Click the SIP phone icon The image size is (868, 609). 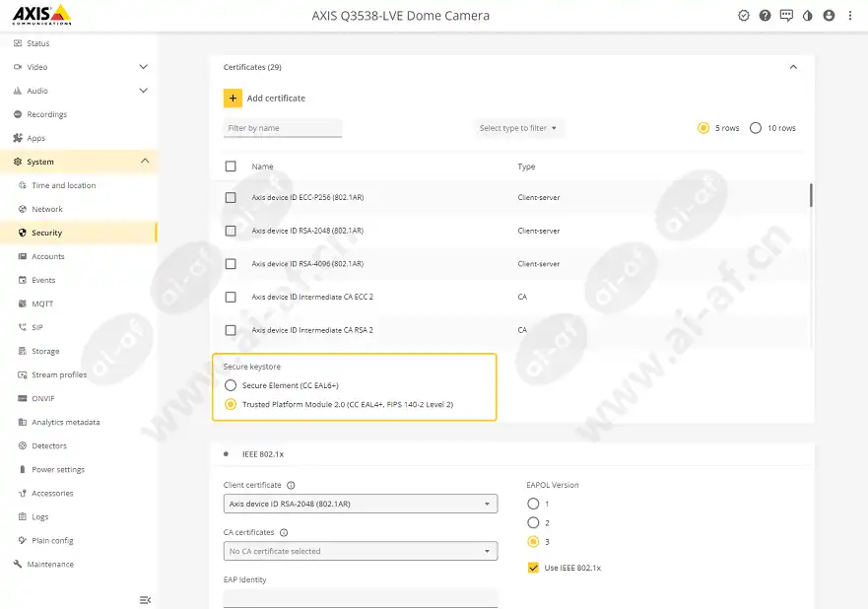click(22, 327)
